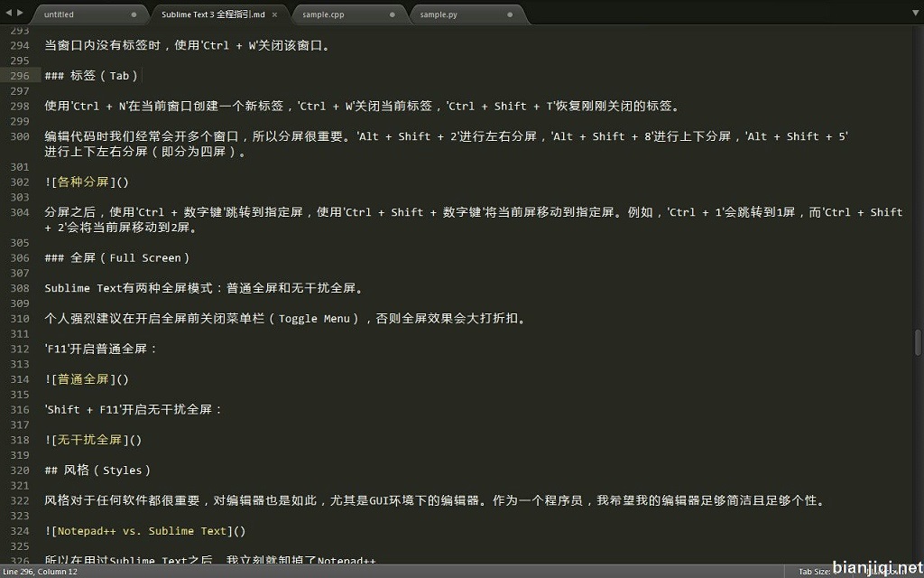Click the Line 296, Column 12 status text
Image resolution: width=924 pixels, height=578 pixels.
coord(40,572)
